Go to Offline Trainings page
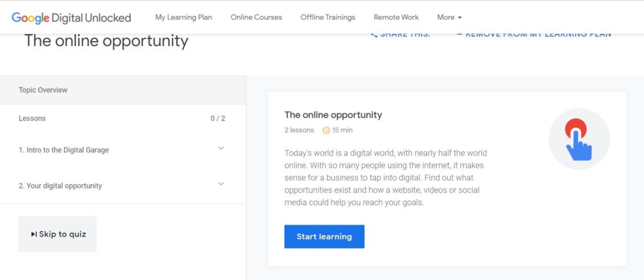 328,17
